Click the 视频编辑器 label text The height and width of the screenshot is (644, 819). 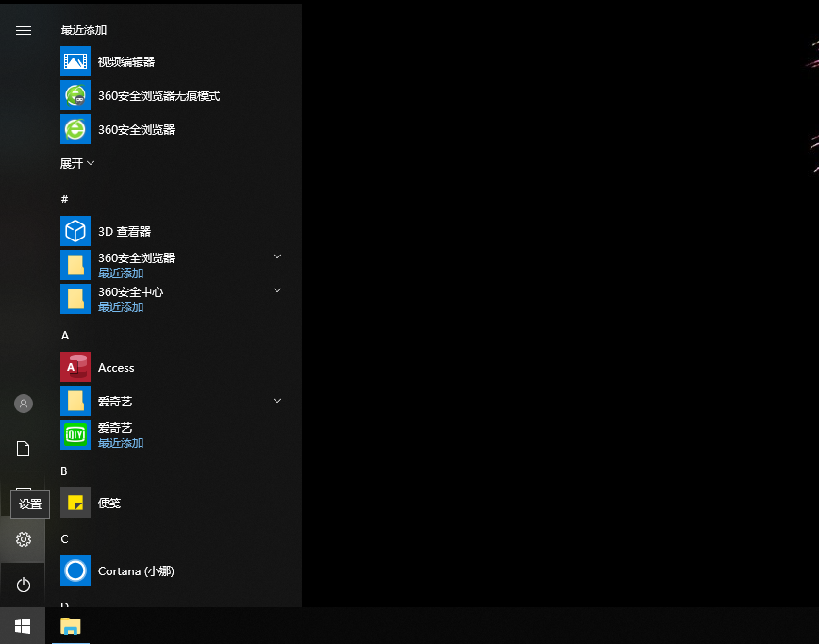126,61
